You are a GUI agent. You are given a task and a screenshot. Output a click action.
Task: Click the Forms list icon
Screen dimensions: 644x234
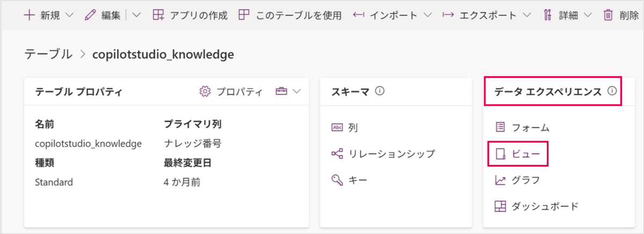500,128
